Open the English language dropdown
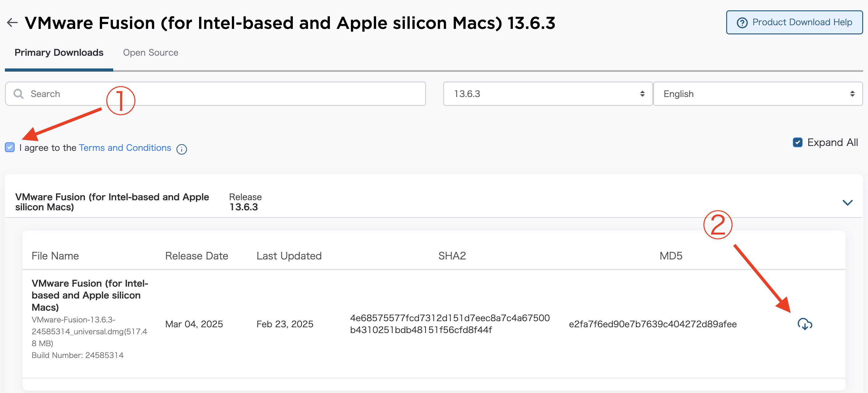 [x=758, y=94]
